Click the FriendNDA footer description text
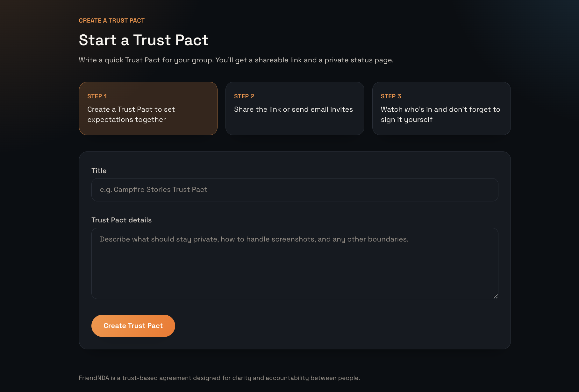 point(219,378)
